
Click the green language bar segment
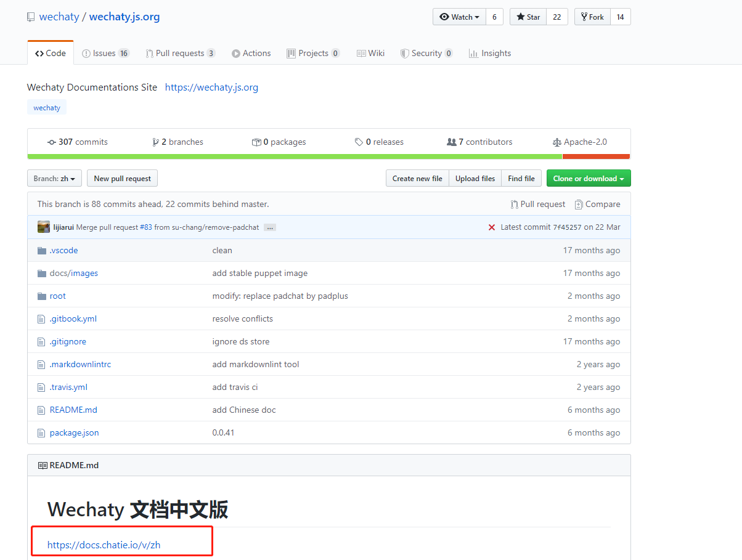click(x=295, y=156)
